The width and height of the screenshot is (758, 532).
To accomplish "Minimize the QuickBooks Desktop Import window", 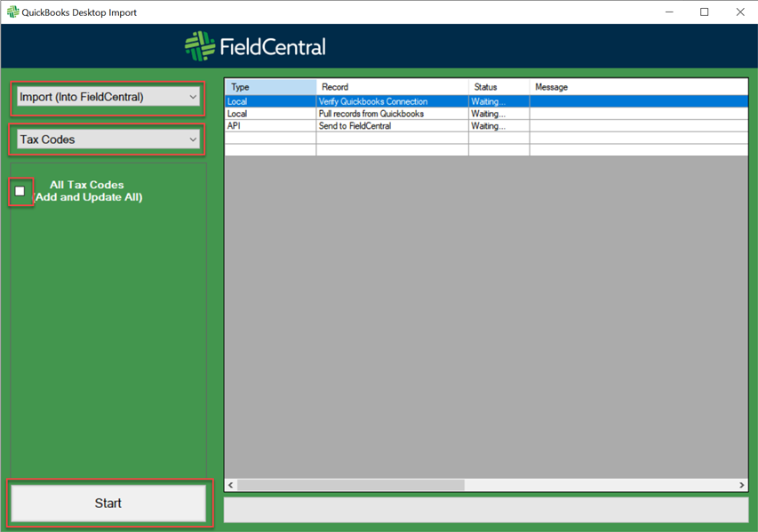I will point(669,12).
